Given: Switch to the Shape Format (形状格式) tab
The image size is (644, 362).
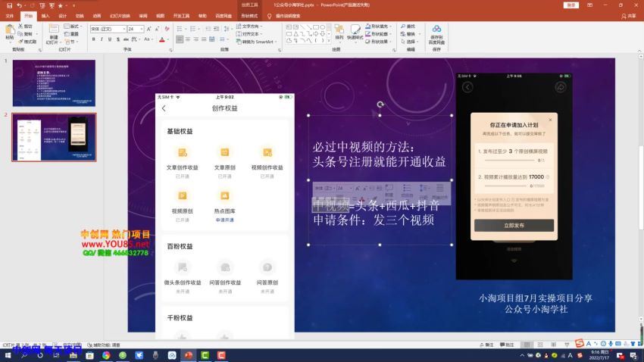Looking at the screenshot, I should [249, 16].
